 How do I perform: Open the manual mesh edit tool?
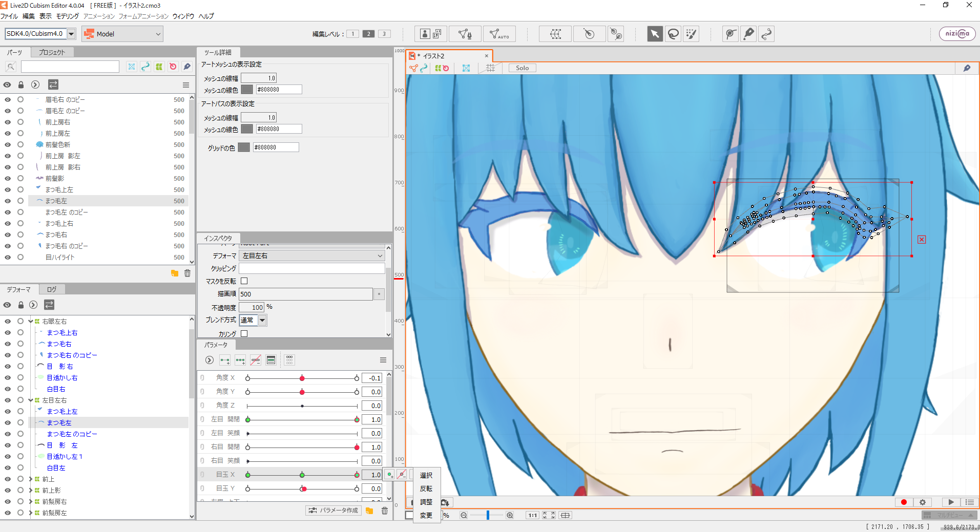pos(465,34)
